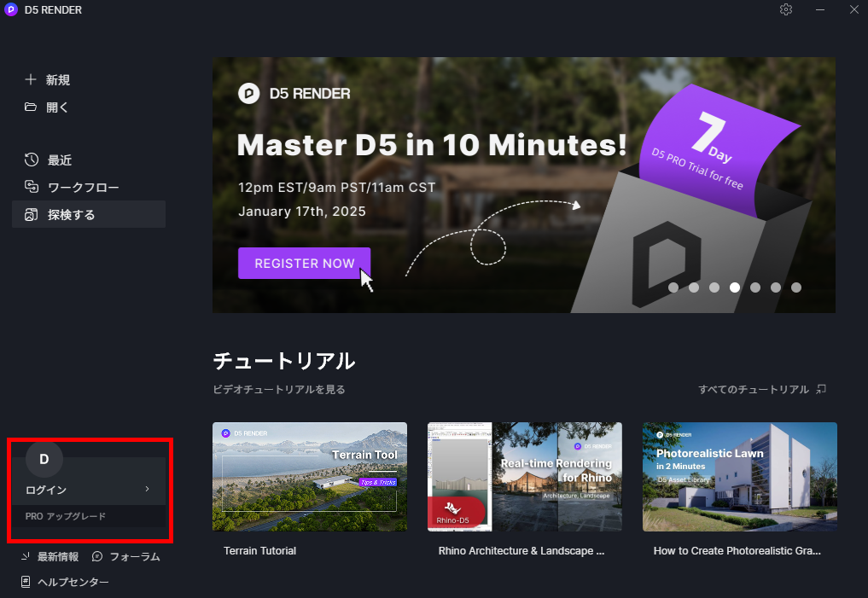The image size is (868, 598).
Task: Open the settings gear icon
Action: point(785,10)
